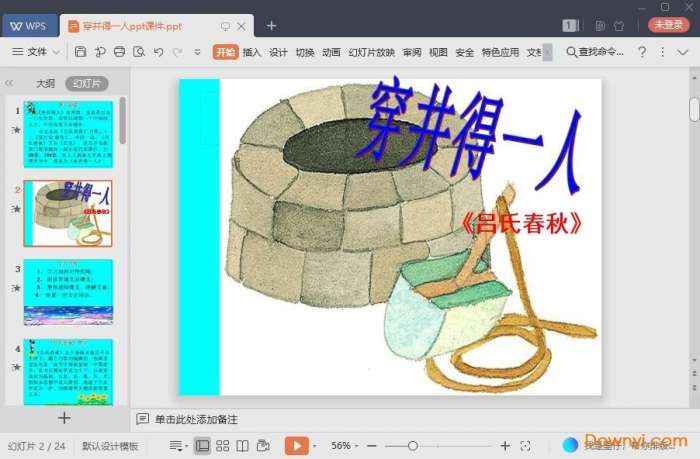Open the more options vertical dots
The height and width of the screenshot is (459, 700).
(x=662, y=52)
